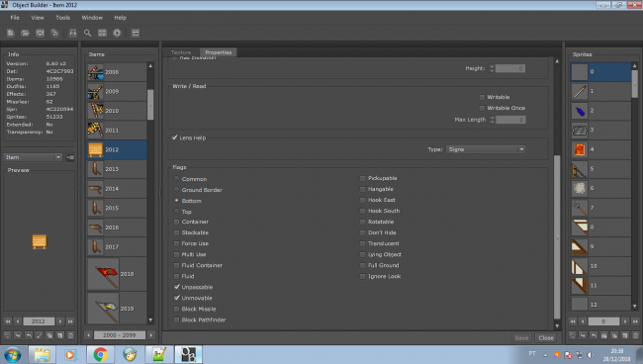Select the Ground Border radio button
This screenshot has height=364, width=643.
point(177,190)
